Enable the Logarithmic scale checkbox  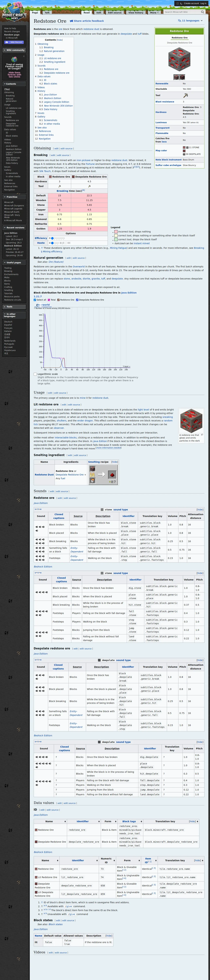35,374
